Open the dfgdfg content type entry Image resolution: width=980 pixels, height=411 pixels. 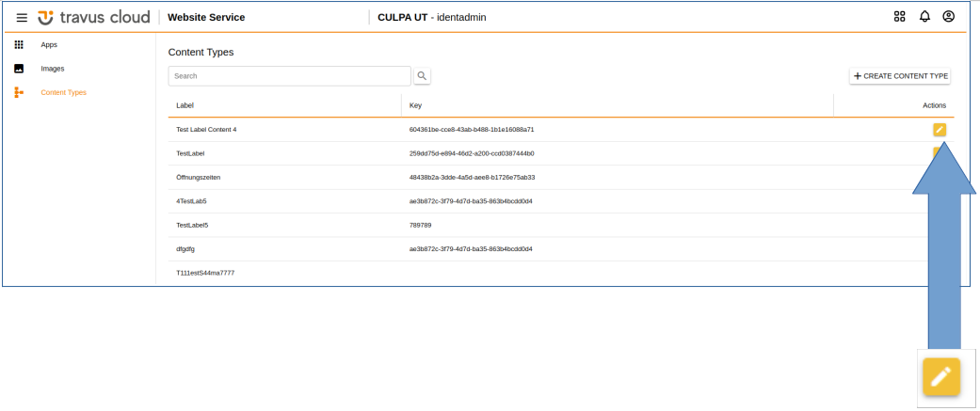point(185,249)
